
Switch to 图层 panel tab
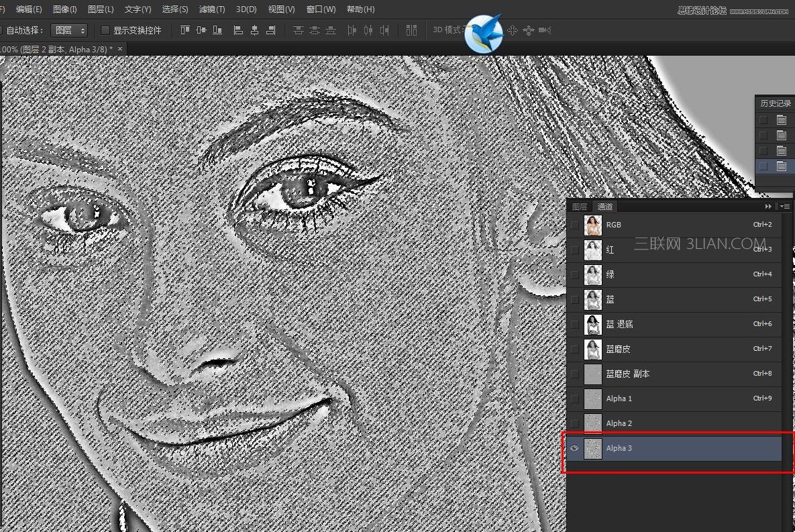(580, 207)
